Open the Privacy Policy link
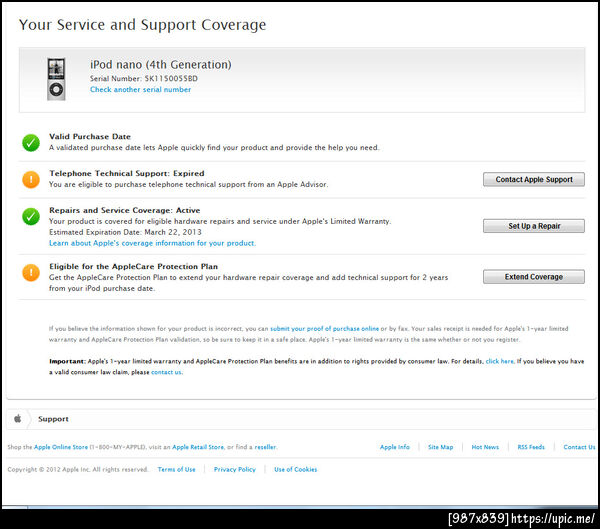 tap(235, 469)
